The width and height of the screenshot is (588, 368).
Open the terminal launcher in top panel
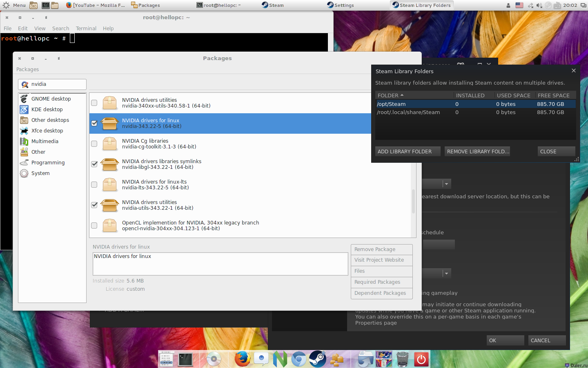point(46,5)
